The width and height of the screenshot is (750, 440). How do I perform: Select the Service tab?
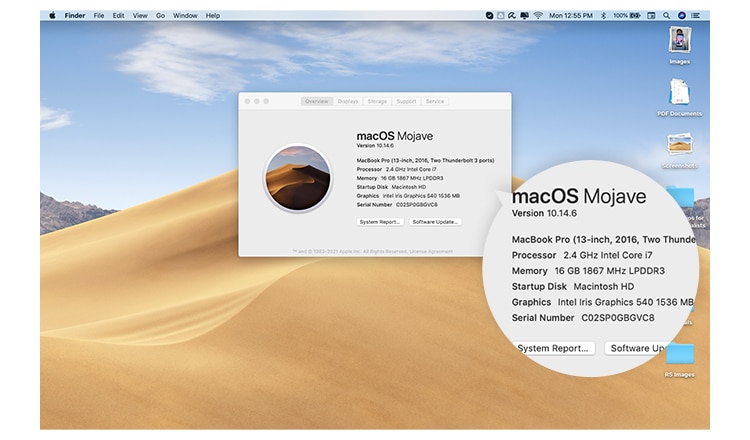click(435, 101)
